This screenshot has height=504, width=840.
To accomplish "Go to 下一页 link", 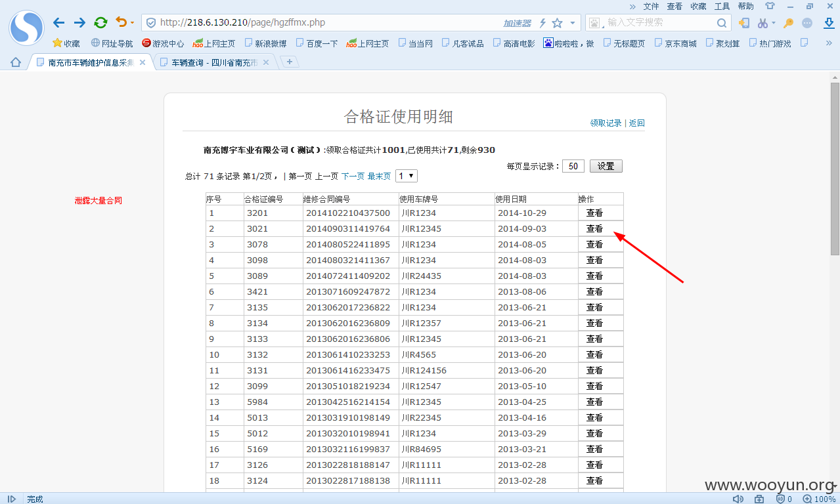I will (x=353, y=177).
